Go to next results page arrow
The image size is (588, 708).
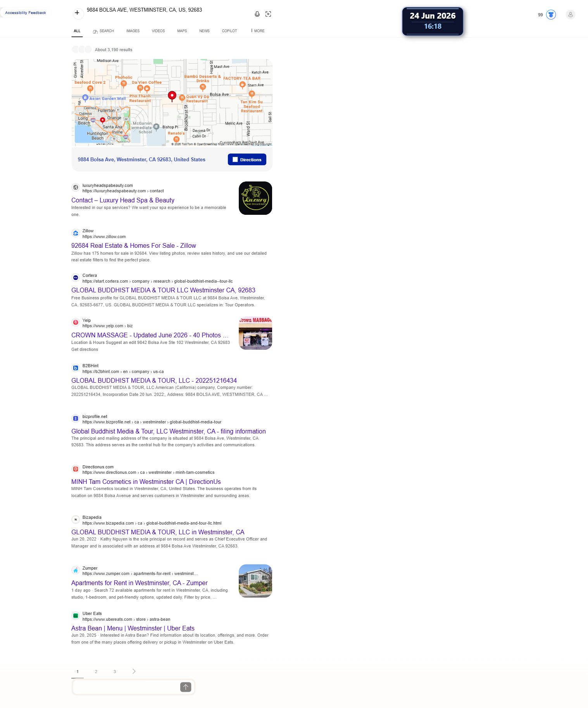[x=134, y=672]
